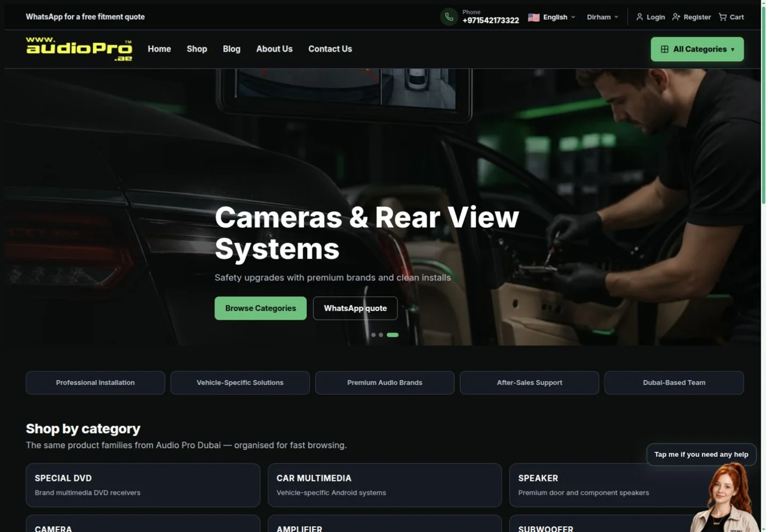The height and width of the screenshot is (532, 766).
Task: Click the 'Tap me if you need any help' bubble
Action: pos(701,454)
